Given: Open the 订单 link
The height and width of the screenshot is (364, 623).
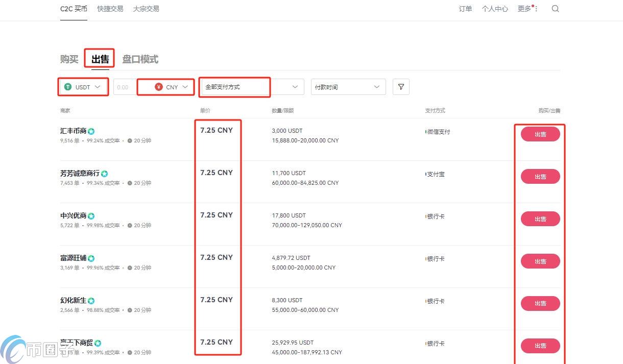Looking at the screenshot, I should [465, 9].
